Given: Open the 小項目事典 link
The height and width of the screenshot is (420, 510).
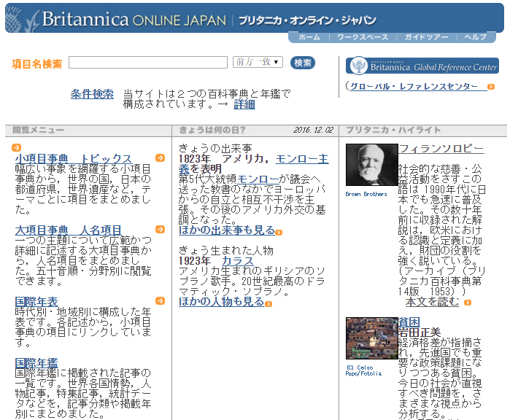Looking at the screenshot, I should [42, 158].
